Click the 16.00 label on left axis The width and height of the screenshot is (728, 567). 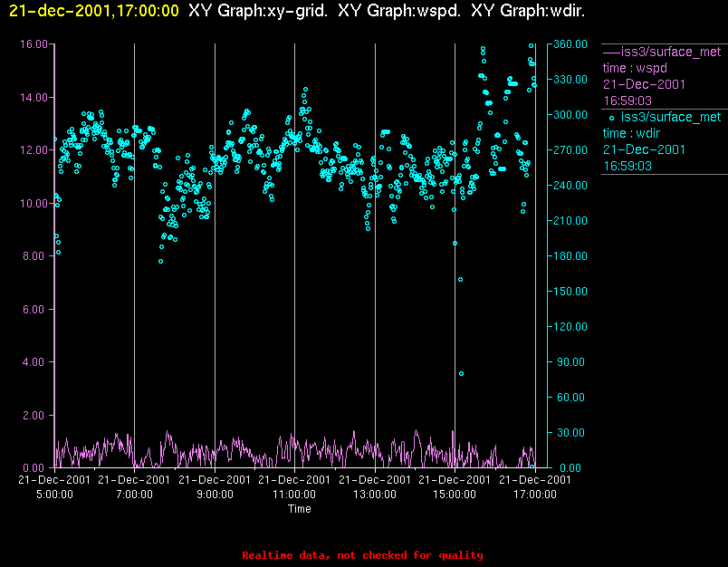click(35, 43)
